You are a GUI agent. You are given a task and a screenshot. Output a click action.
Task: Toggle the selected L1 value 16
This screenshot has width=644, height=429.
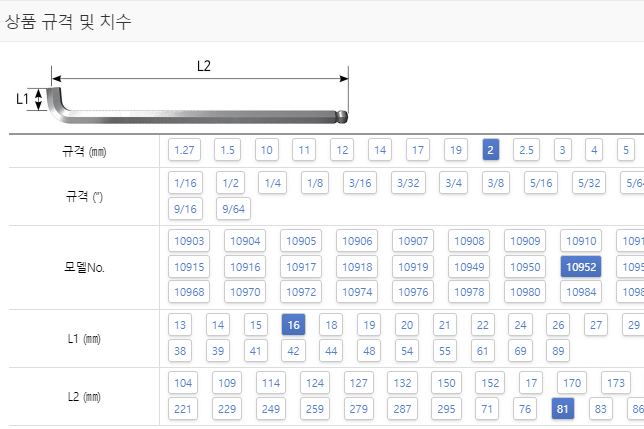pos(293,325)
